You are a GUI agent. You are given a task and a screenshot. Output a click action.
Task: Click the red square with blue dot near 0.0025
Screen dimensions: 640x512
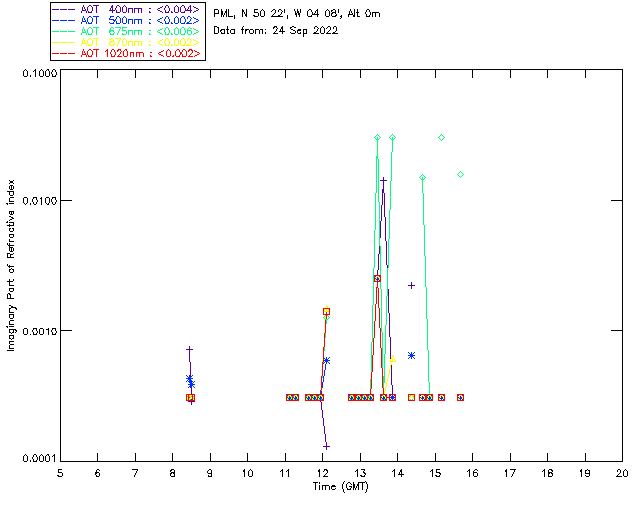pos(377,278)
